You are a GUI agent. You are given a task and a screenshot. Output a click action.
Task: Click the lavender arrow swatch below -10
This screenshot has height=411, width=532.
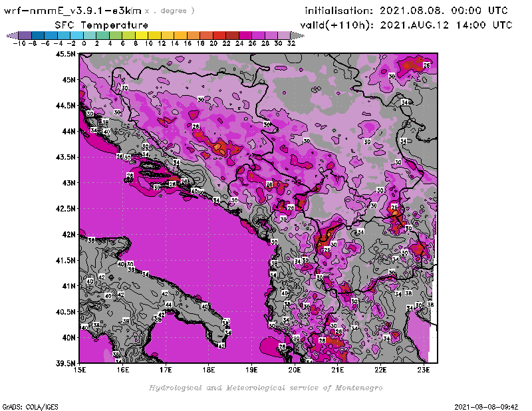pyautogui.click(x=13, y=35)
